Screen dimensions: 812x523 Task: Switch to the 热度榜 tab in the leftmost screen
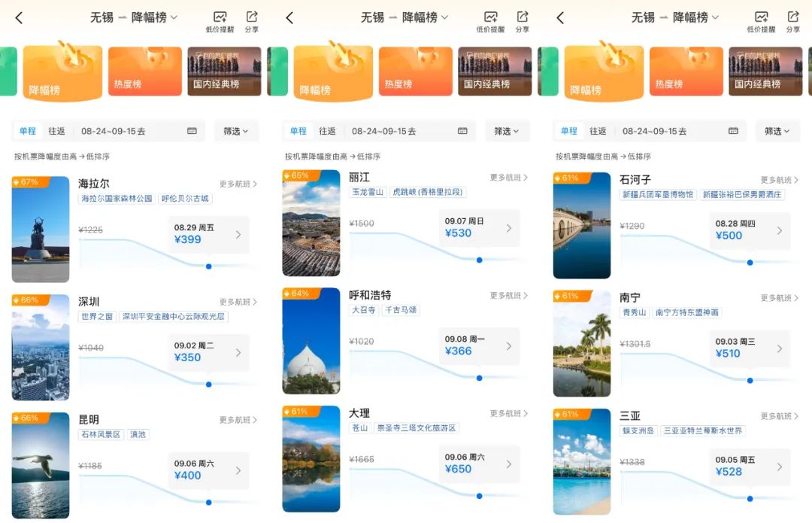(144, 71)
